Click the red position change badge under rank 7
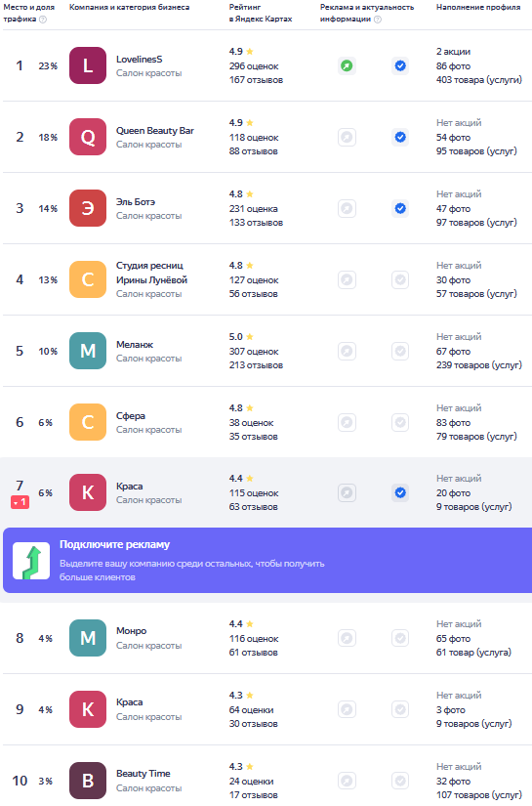 (20, 502)
